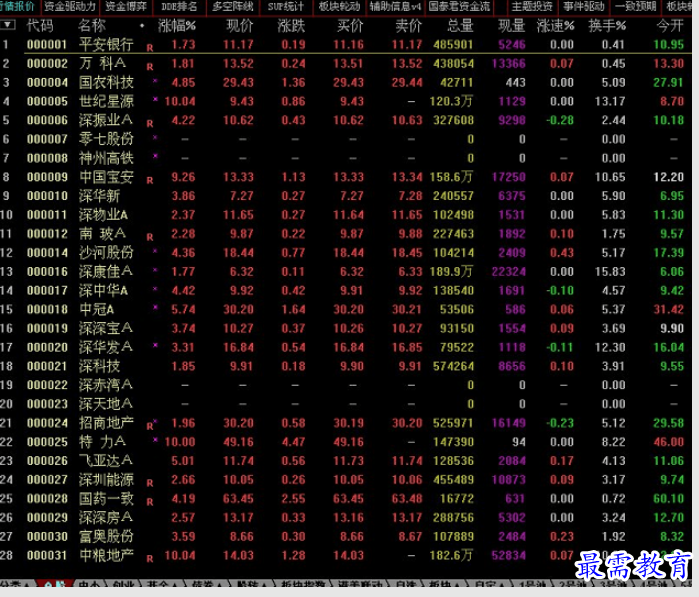The width and height of the screenshot is (699, 597).
Task: Open the 主题投资 tab
Action: point(532,7)
